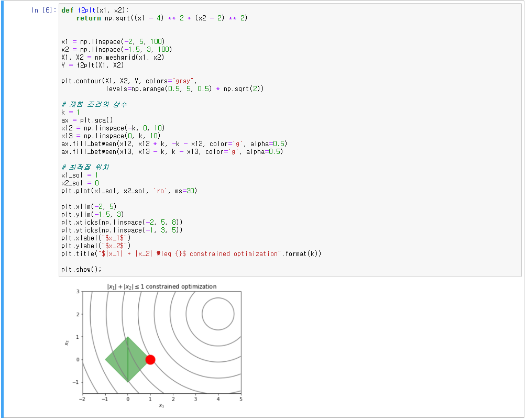
Task: Click the plt.title code line
Action: [191, 253]
